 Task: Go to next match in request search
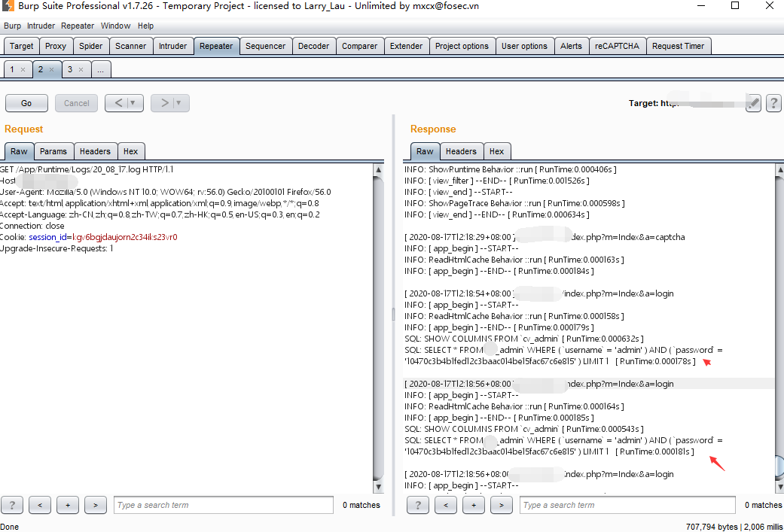coord(96,505)
